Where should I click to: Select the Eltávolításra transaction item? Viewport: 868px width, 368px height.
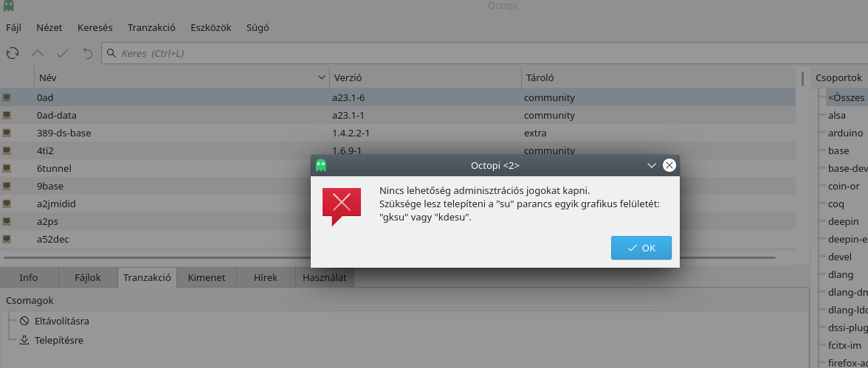(x=61, y=321)
